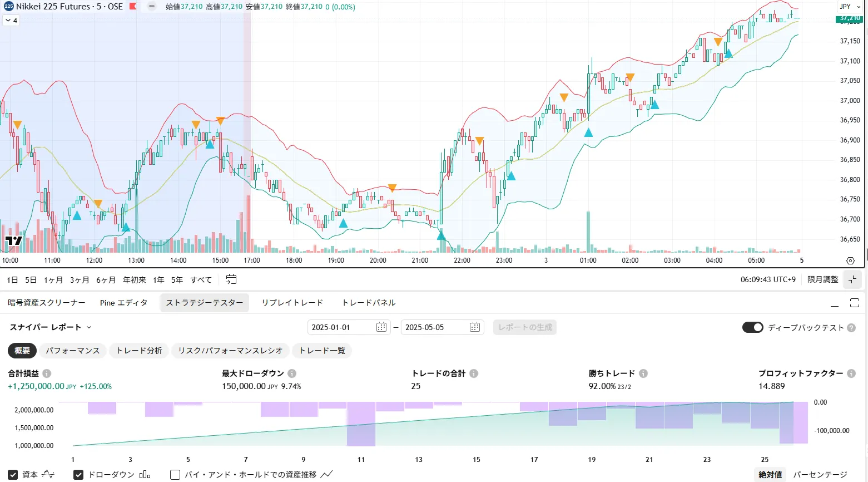Open the go-to-date calendar icon
Screen dimensions: 868x482
(231, 279)
